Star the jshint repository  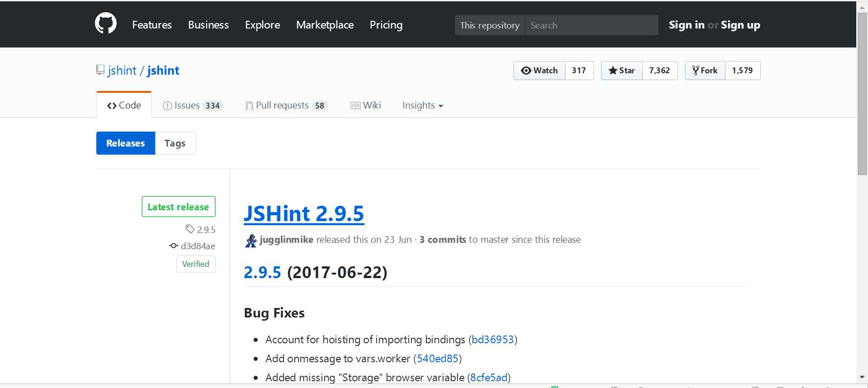coord(622,71)
